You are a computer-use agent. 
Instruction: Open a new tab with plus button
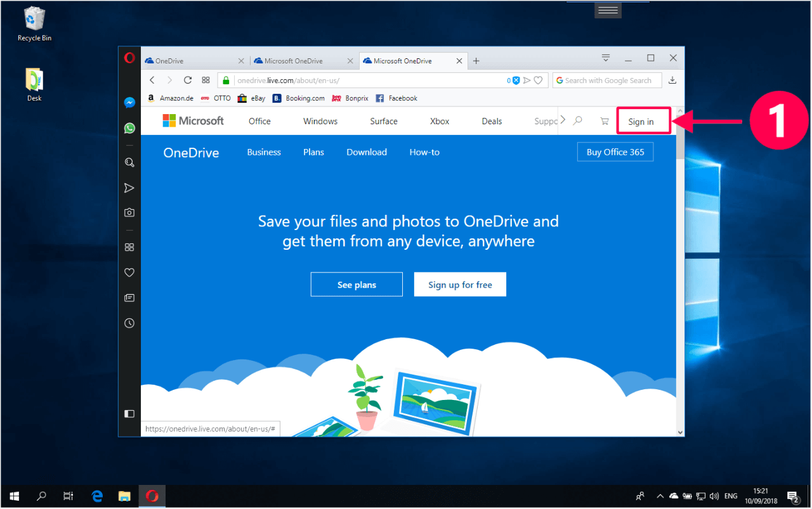click(x=476, y=61)
